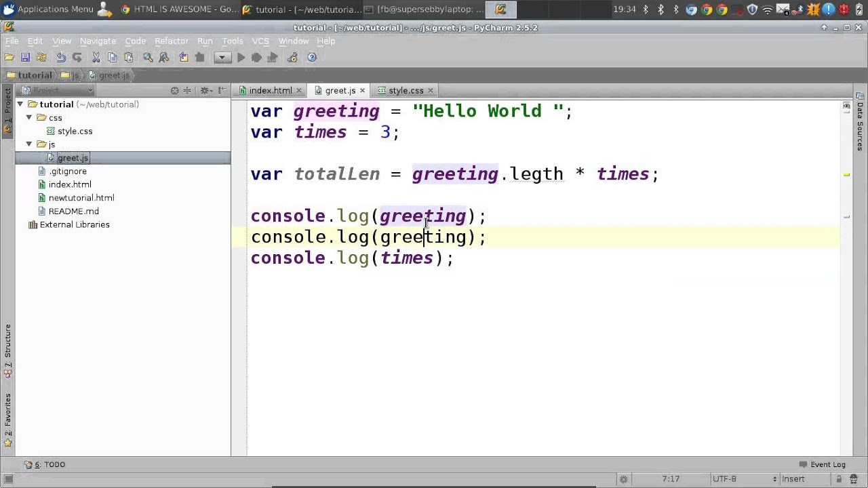Click the green Run play button
Viewport: 868px width, 488px height.
(x=241, y=58)
